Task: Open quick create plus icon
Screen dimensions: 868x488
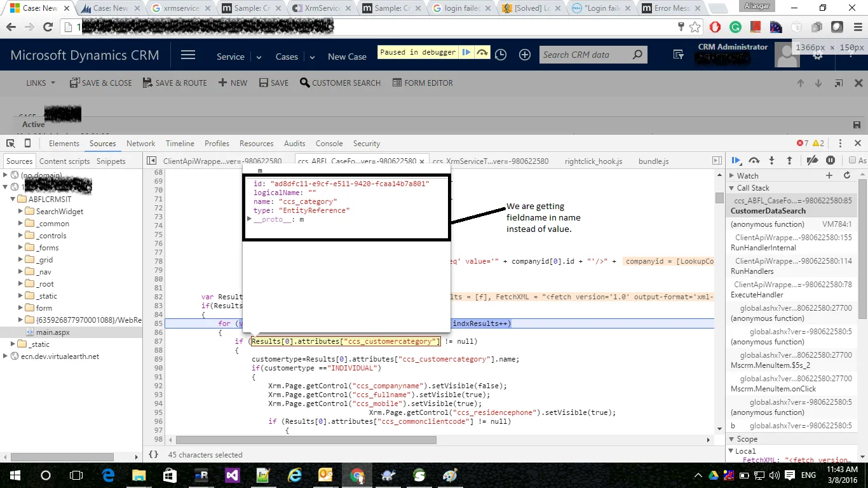Action: coord(525,55)
